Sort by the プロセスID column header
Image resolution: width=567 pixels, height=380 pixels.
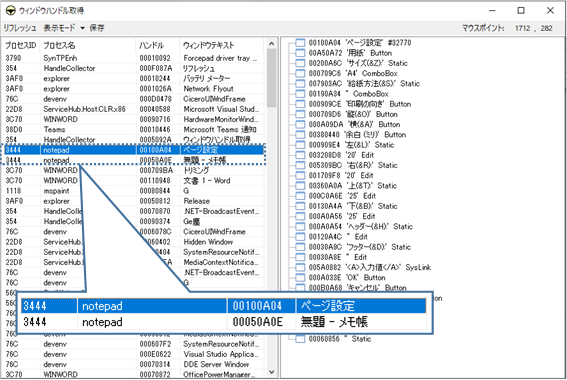[21, 45]
